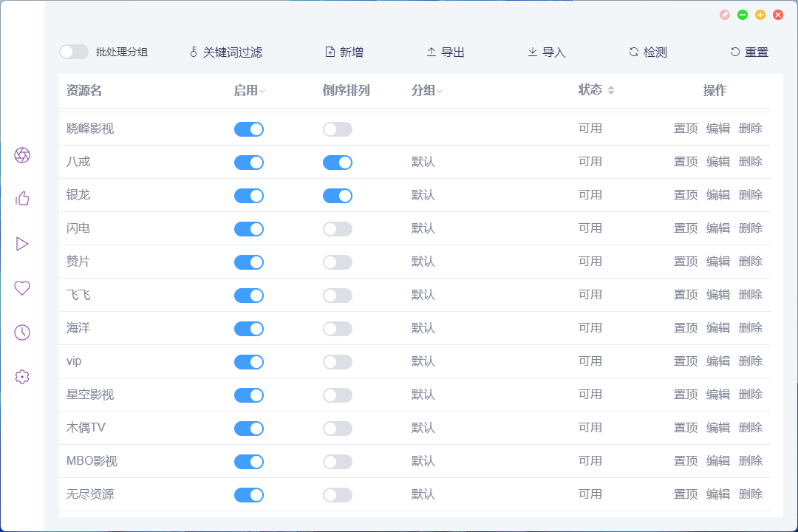Click 编辑 link for 银龙 row
The height and width of the screenshot is (532, 798).
click(x=718, y=195)
